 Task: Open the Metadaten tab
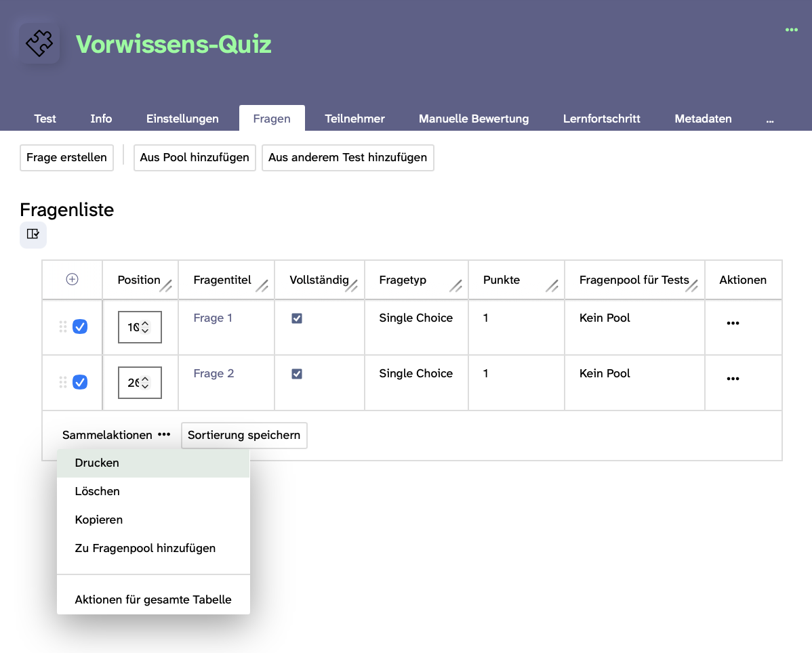click(x=704, y=119)
